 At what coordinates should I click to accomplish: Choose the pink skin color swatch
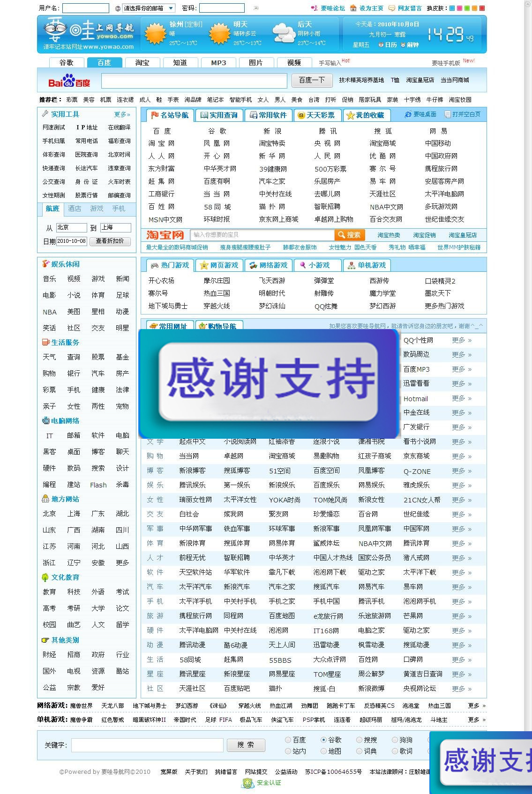[459, 8]
